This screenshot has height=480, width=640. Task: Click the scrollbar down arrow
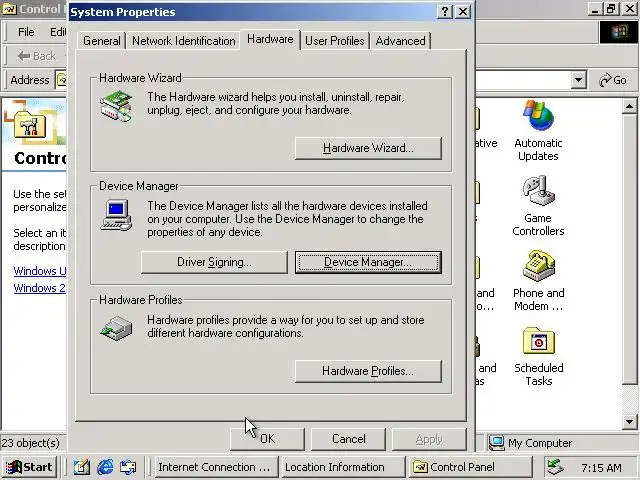pyautogui.click(x=629, y=422)
